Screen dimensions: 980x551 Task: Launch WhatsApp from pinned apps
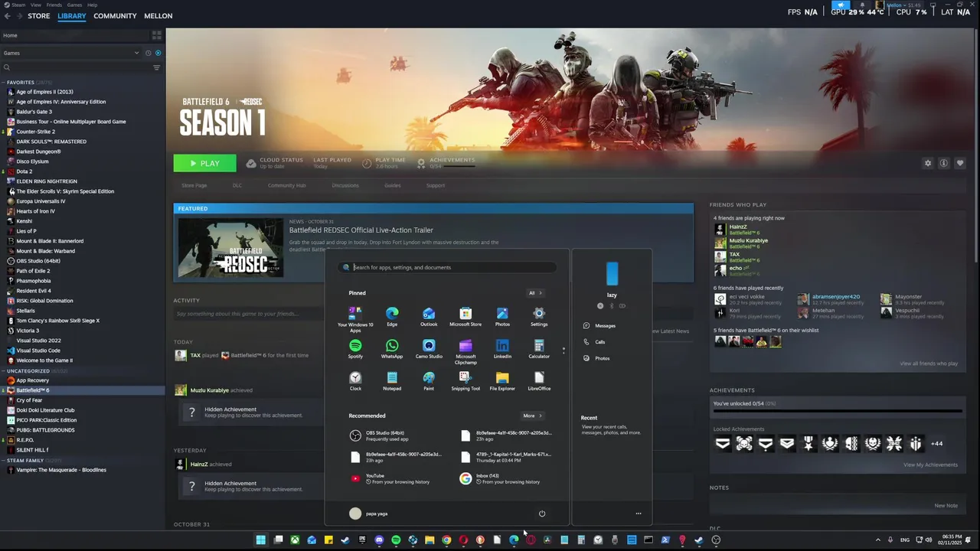pos(392,348)
